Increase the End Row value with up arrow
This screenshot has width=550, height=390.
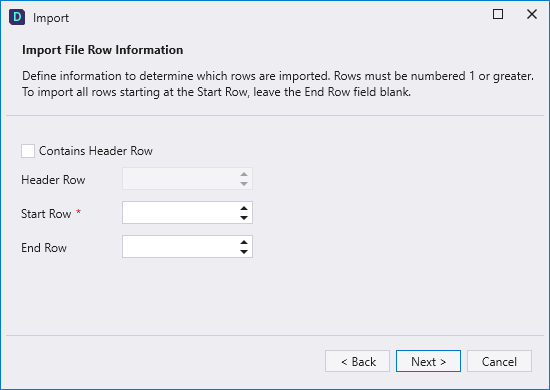click(244, 242)
